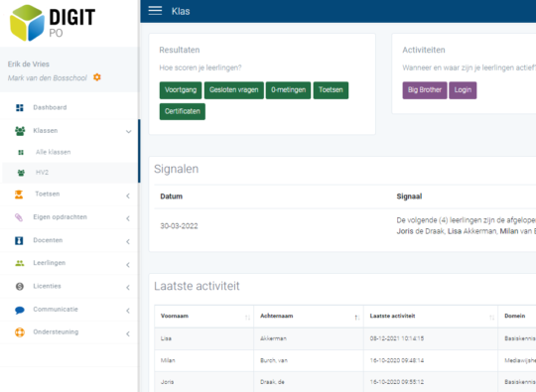Open the hamburger menu icon
536x392 pixels.
coord(155,11)
